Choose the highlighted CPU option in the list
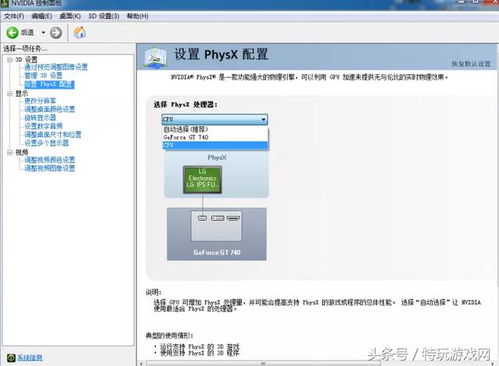This screenshot has height=366, width=499. click(x=215, y=145)
